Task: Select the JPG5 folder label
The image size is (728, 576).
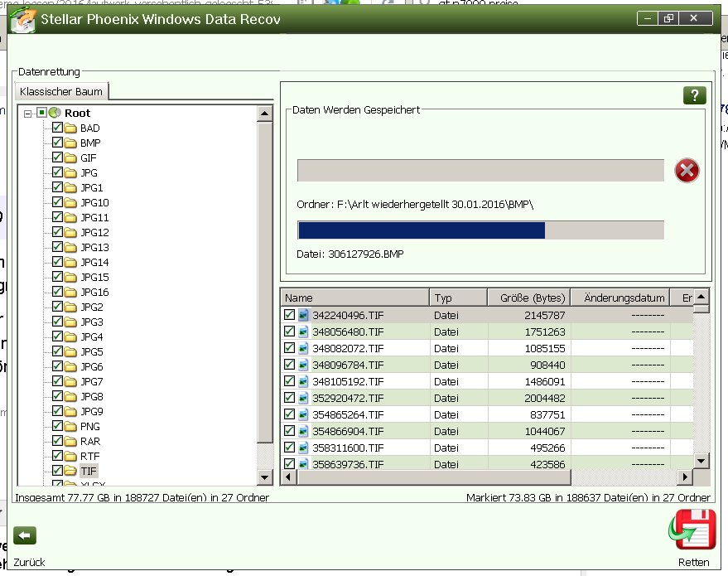Action: click(x=92, y=352)
